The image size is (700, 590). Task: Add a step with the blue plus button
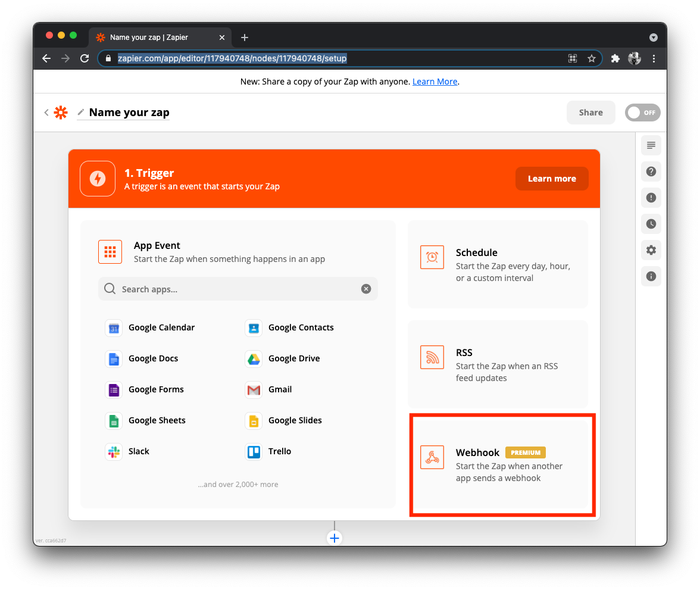(335, 538)
